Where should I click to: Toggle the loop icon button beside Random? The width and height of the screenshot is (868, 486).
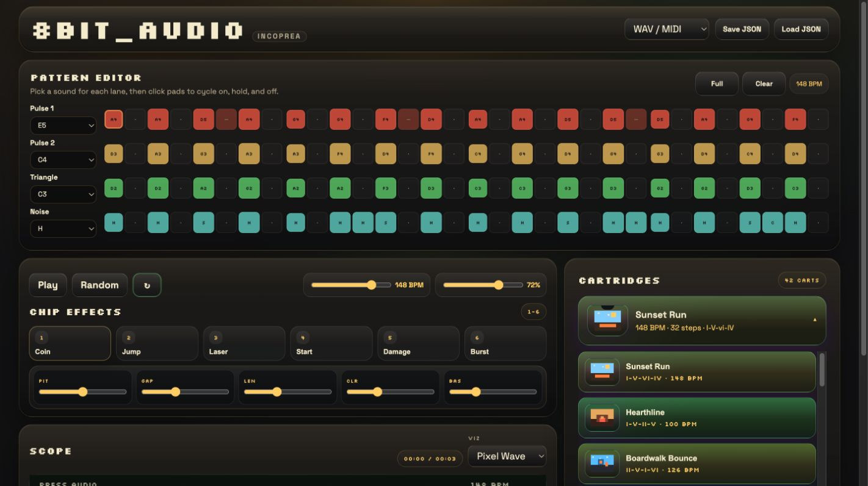pos(147,285)
